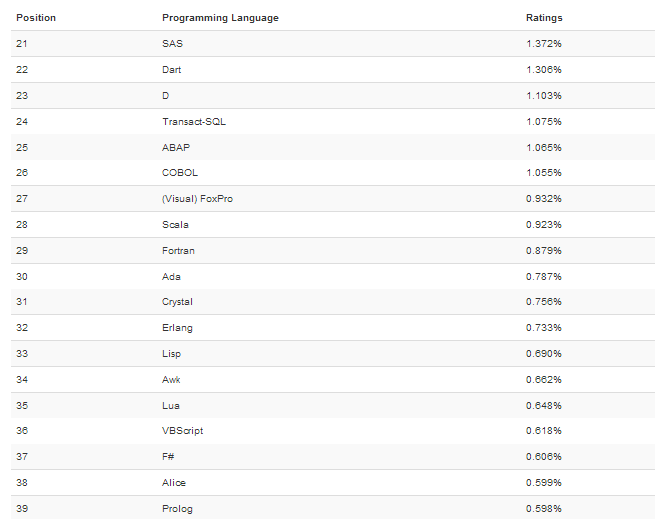Select the COBOL row text
This screenshot has height=519, width=655.
pyautogui.click(x=180, y=173)
